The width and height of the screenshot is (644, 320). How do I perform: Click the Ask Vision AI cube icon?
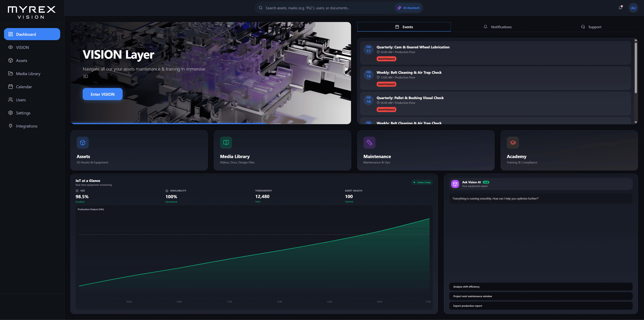click(x=455, y=184)
